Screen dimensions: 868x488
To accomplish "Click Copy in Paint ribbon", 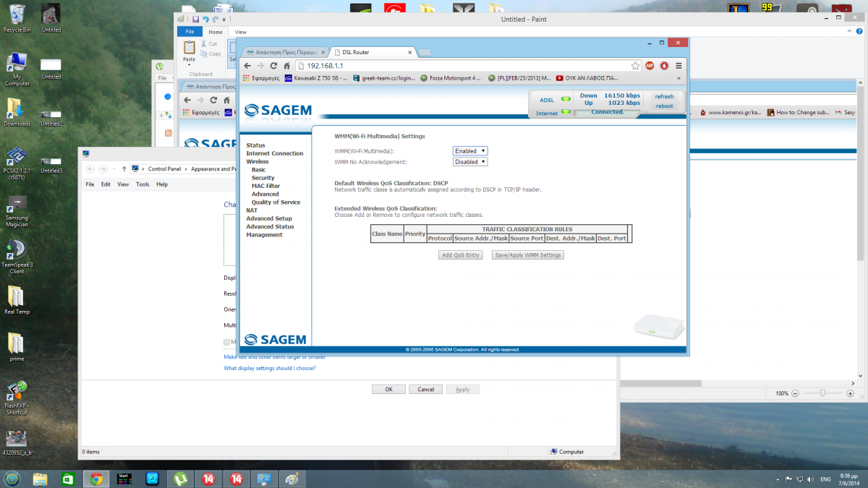I will pos(210,54).
